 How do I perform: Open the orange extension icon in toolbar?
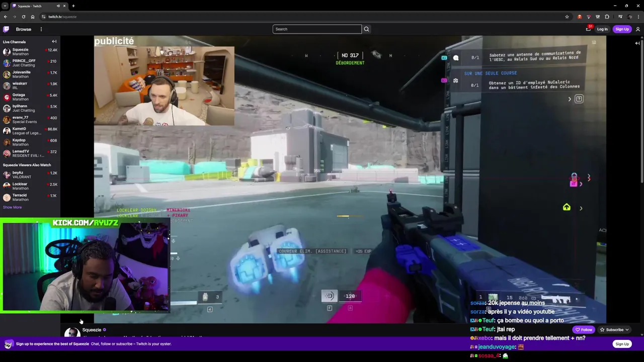click(580, 17)
